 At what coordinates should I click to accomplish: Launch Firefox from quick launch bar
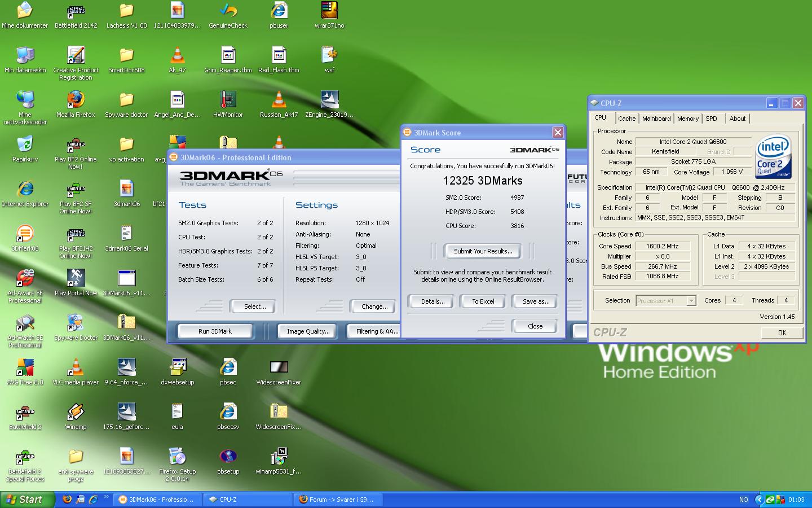pos(67,500)
